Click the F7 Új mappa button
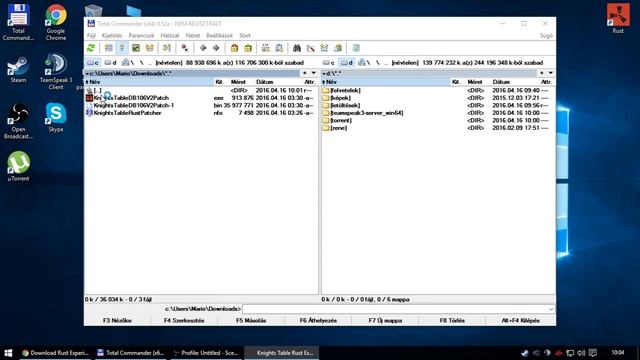This screenshot has width=640, height=360. [x=385, y=320]
